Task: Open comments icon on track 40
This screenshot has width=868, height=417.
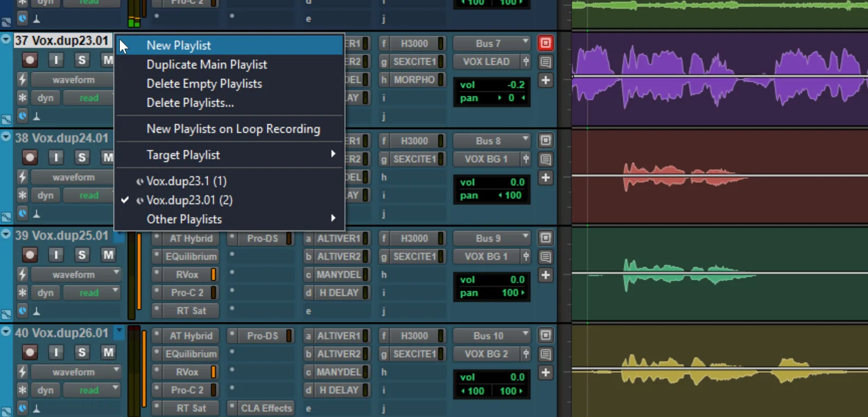Action: pyautogui.click(x=545, y=354)
